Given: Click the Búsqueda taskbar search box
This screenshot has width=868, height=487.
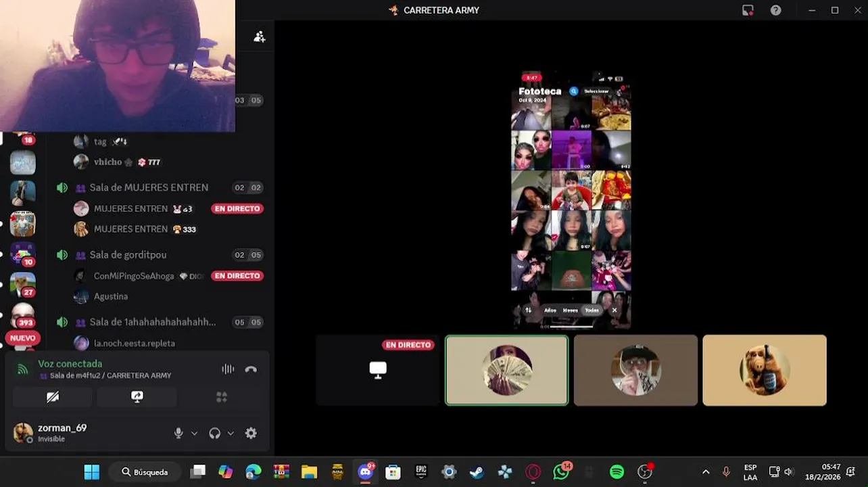Looking at the screenshot, I should 145,472.
